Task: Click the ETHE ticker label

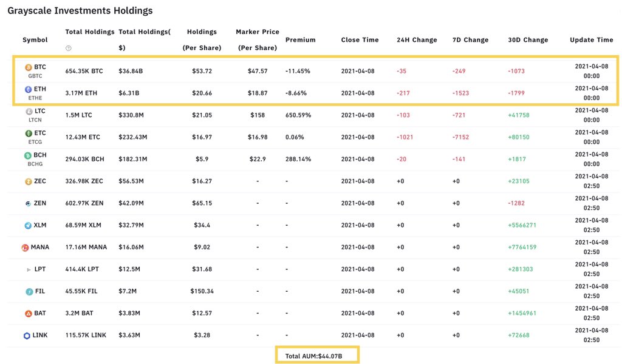Action: [x=35, y=98]
